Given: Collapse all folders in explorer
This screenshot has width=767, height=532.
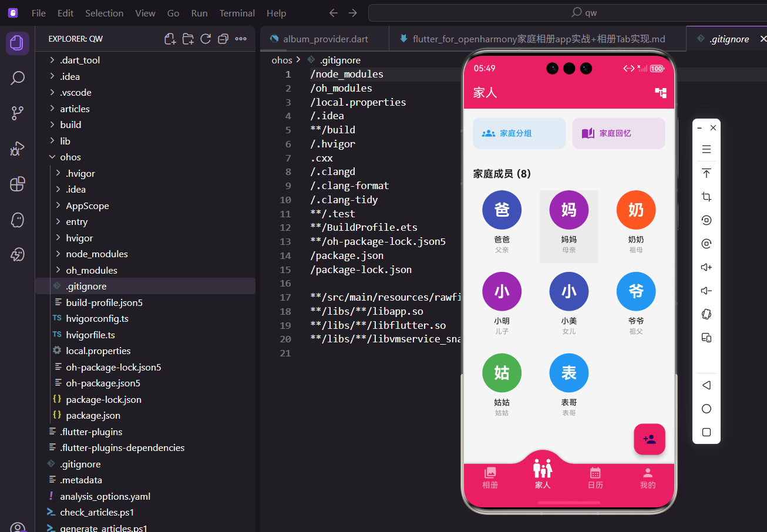Looking at the screenshot, I should (x=223, y=39).
